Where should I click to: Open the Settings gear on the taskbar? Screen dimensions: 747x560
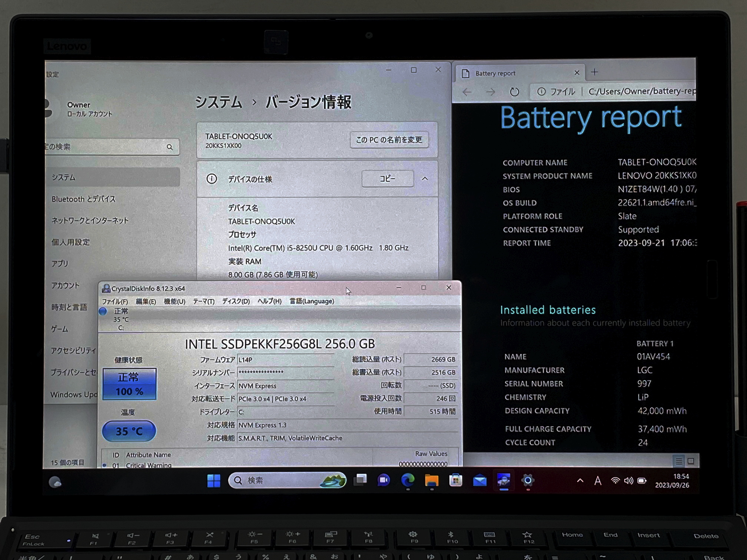point(528,480)
